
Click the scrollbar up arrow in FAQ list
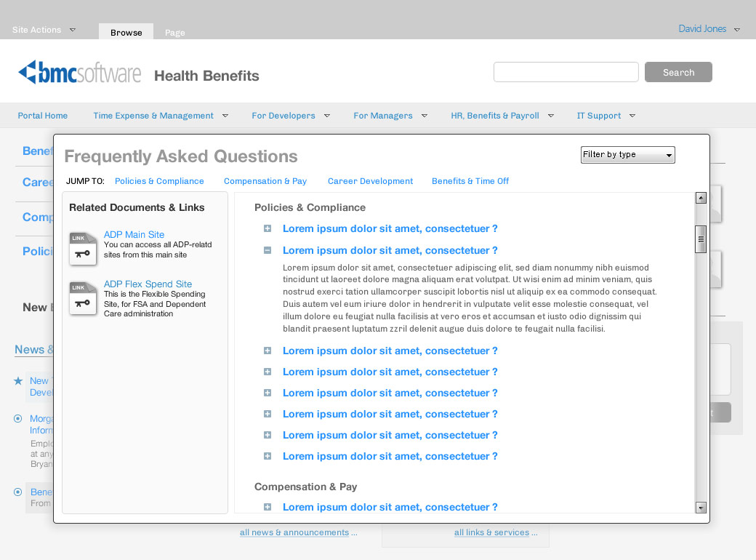pos(701,198)
